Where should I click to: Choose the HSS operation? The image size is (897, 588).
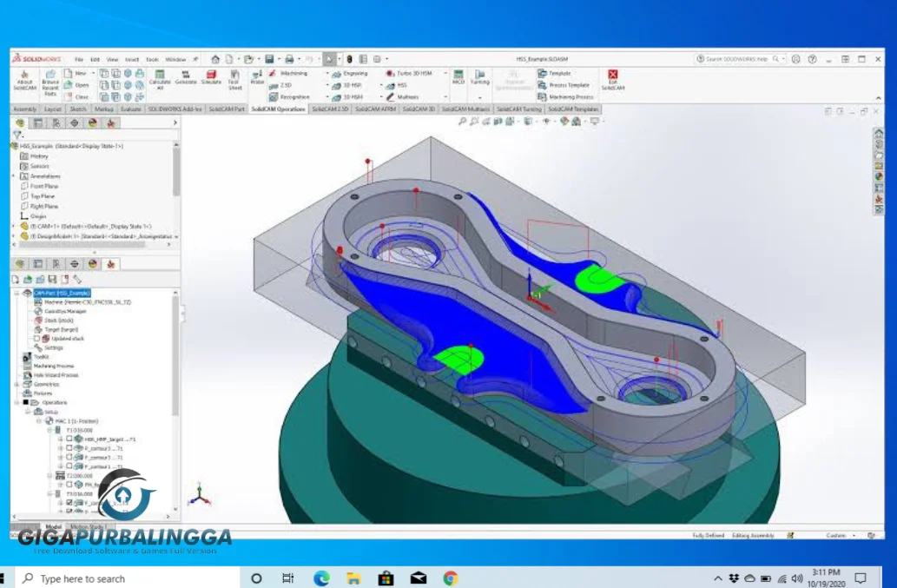click(396, 85)
